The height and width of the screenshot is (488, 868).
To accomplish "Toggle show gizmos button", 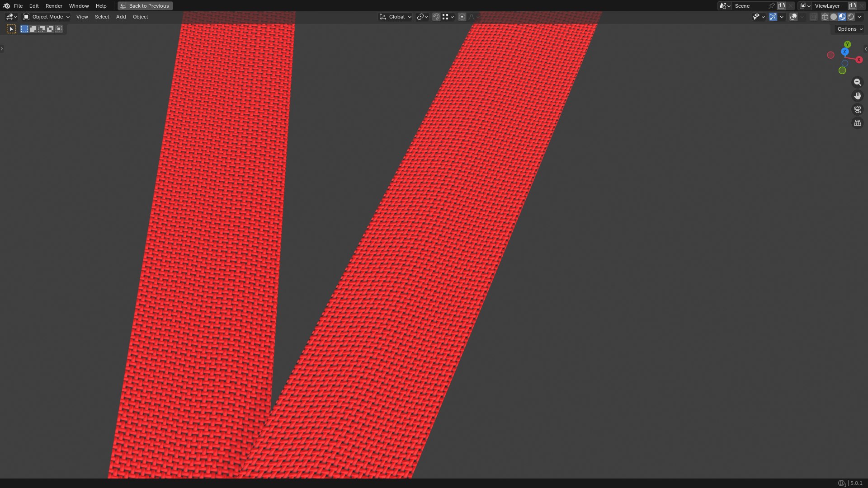I will (x=773, y=17).
